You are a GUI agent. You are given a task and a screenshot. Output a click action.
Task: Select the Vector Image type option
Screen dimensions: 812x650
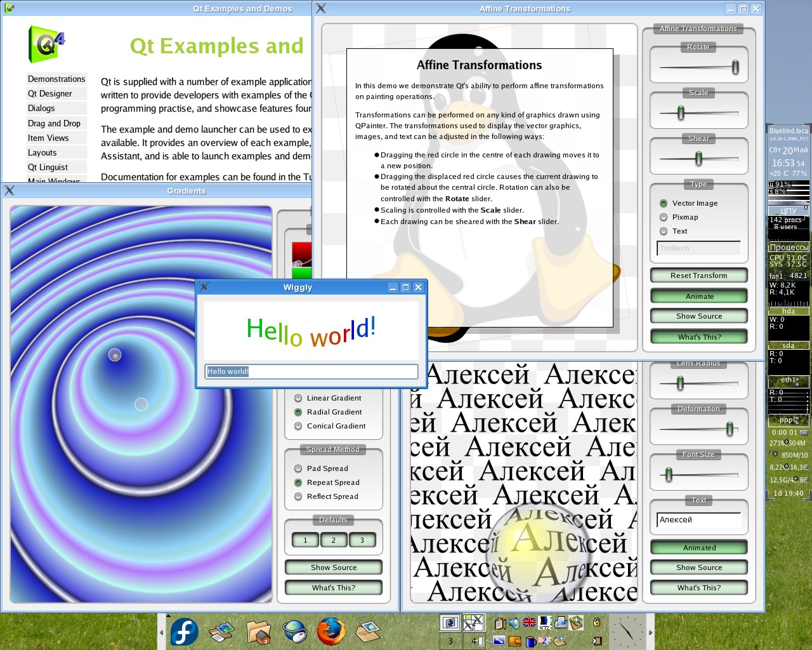click(x=689, y=203)
